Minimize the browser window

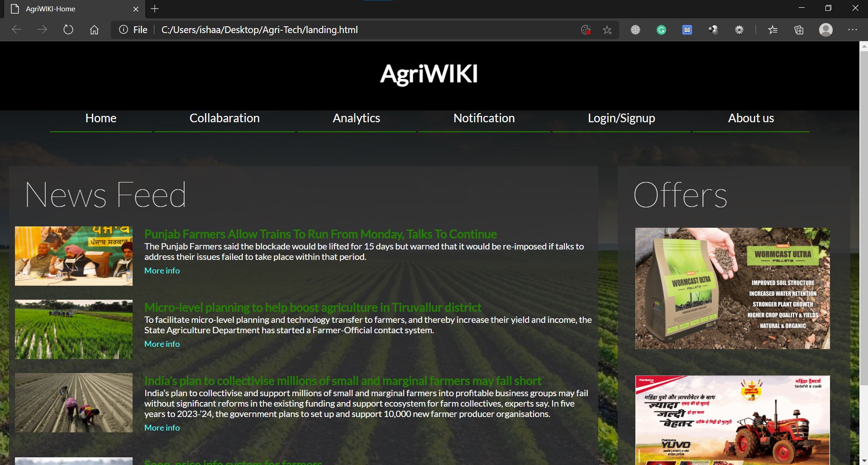801,8
